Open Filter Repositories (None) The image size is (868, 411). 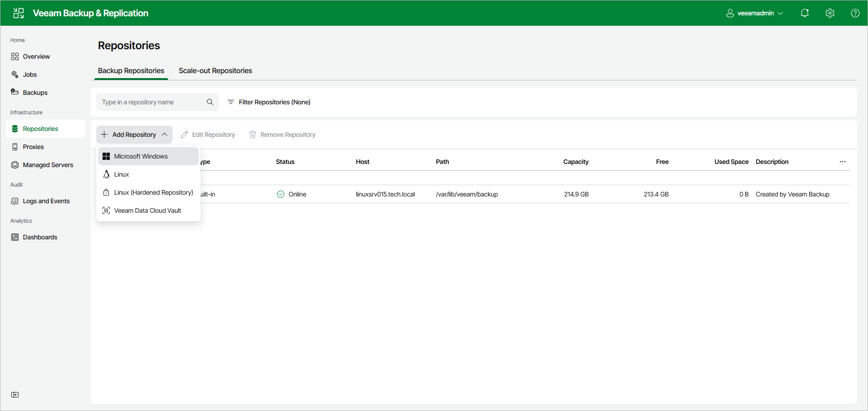pos(268,102)
